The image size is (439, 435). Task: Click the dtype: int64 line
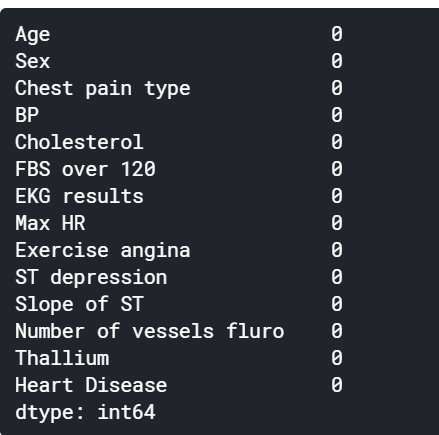point(85,413)
